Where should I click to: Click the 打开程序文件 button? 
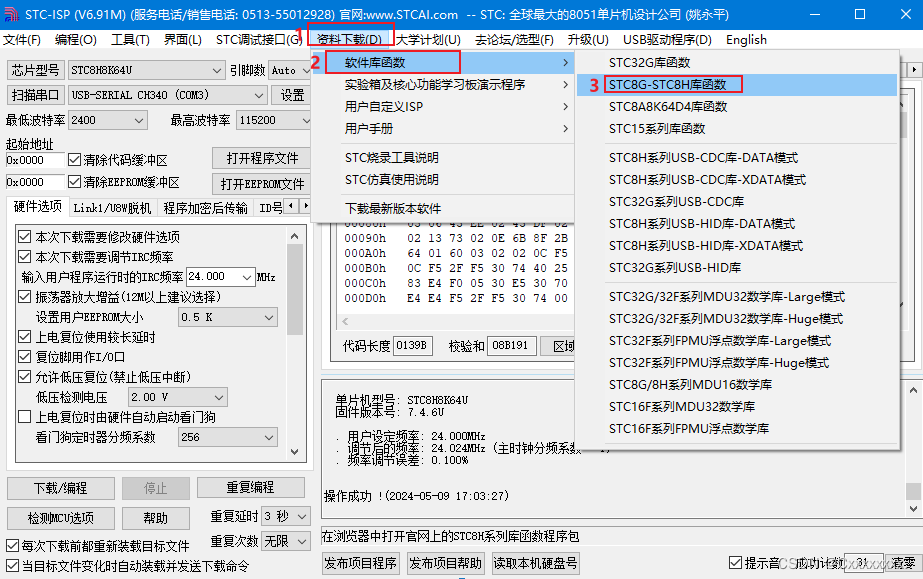262,158
